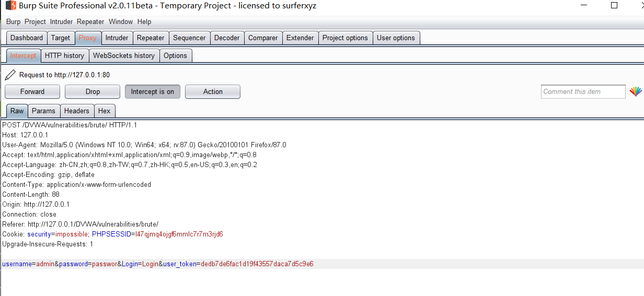
Task: Switch to WebSockets history sub-tab
Action: click(x=124, y=55)
